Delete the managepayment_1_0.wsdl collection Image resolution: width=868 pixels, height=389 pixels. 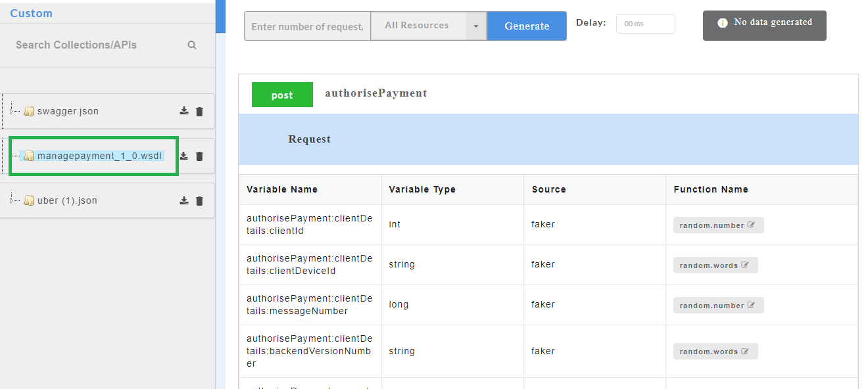point(199,156)
